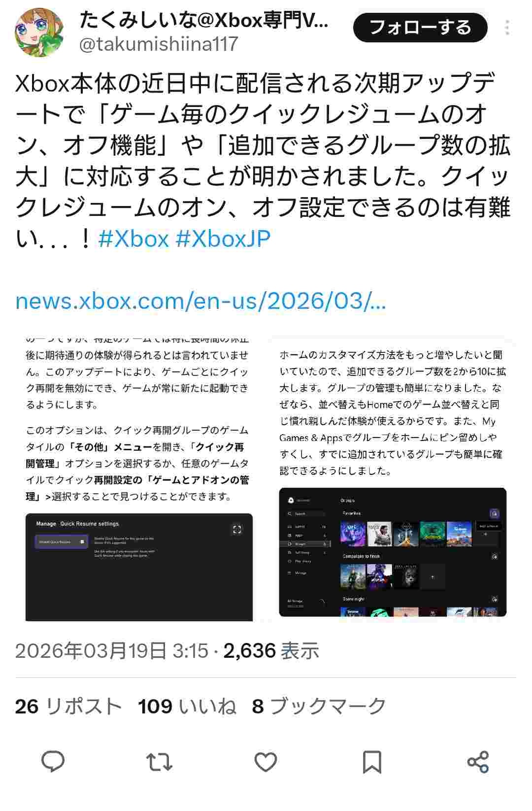Image resolution: width=532 pixels, height=811 pixels.
Task: Open the #Xbox hashtag
Action: click(x=133, y=239)
